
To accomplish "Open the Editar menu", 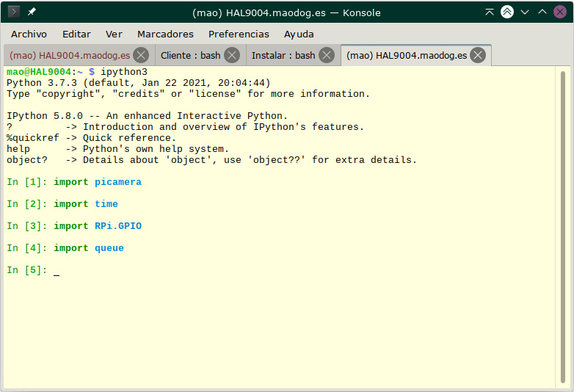I will [x=76, y=34].
